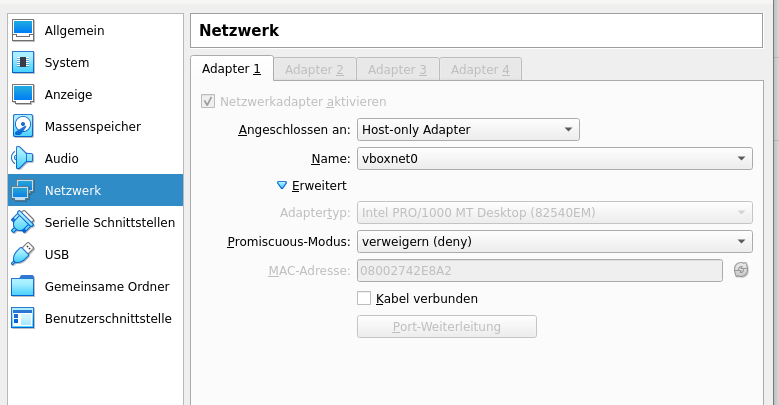Enable the Kabel verbunden checkbox

click(365, 298)
